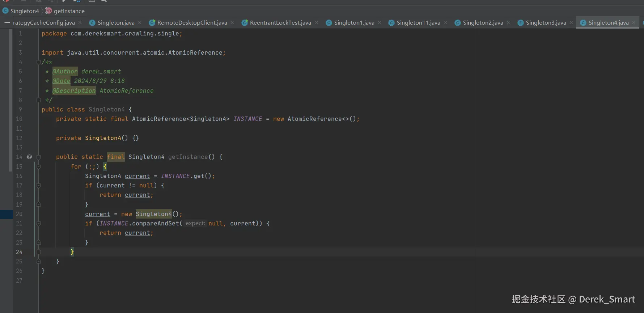Close the Singleton4.java tab
Image resolution: width=644 pixels, height=313 pixels.
click(634, 22)
